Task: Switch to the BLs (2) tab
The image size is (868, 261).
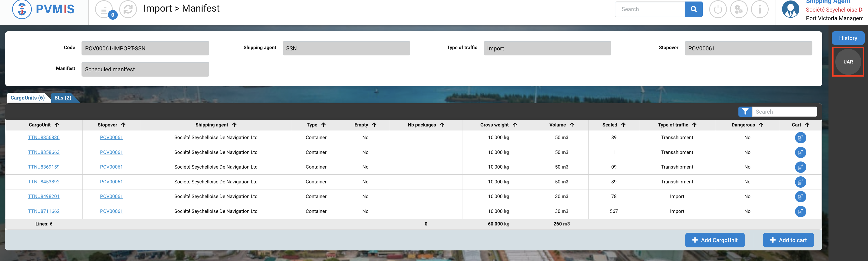Action: point(63,98)
